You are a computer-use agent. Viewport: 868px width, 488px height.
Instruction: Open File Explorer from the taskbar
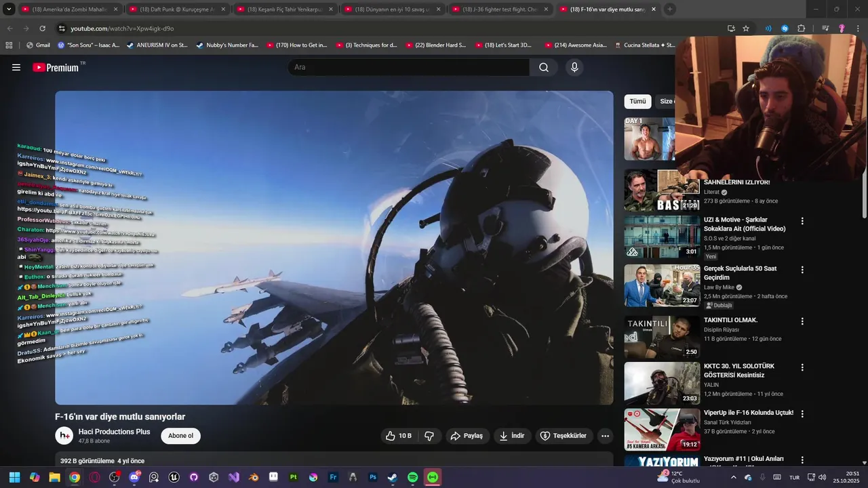[54, 477]
